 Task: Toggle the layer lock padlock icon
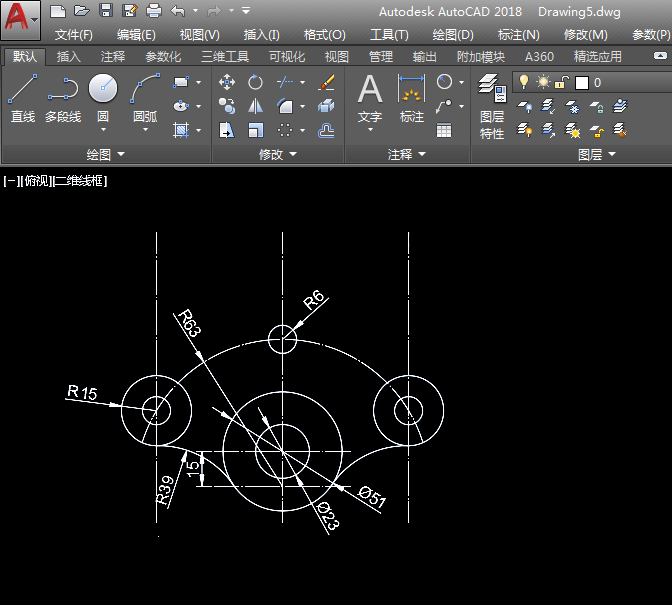pos(562,82)
